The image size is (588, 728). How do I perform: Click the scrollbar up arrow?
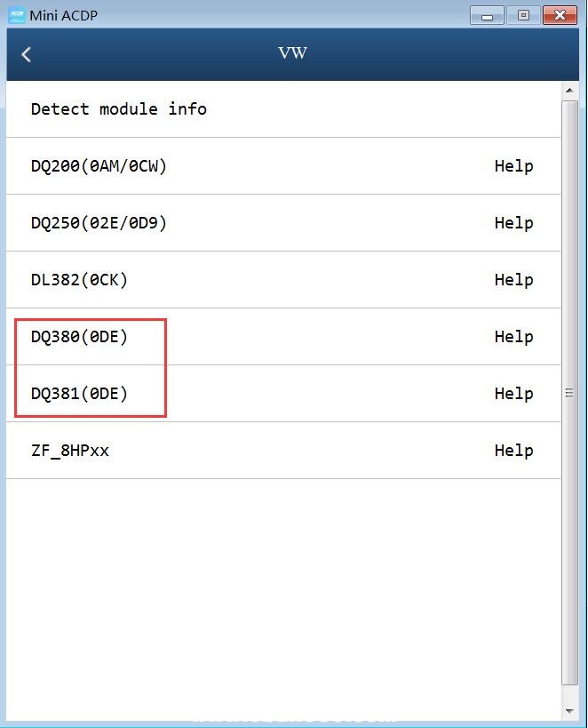pyautogui.click(x=569, y=90)
